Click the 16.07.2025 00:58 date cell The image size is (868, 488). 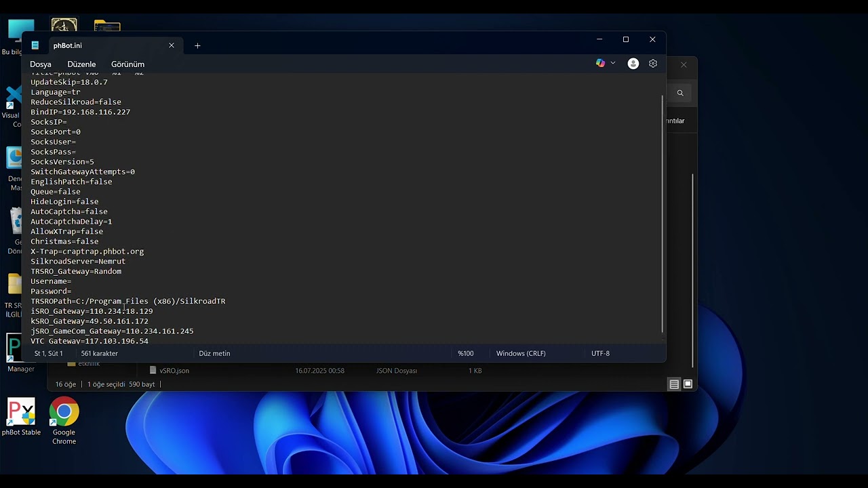tap(319, 371)
